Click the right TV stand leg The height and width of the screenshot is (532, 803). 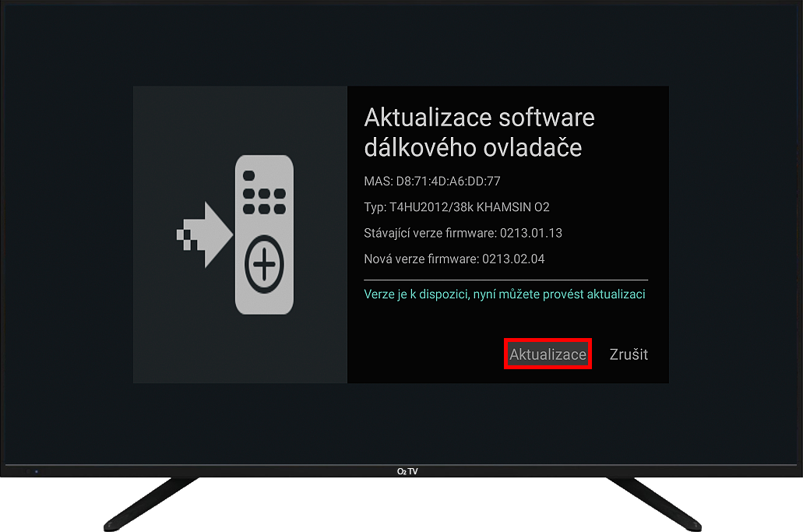pyautogui.click(x=654, y=504)
